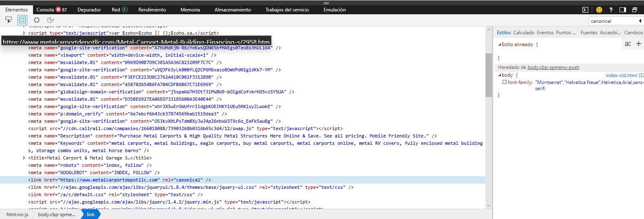The image size is (644, 219).
Task: Toggle the DOM element highlighting box icon
Action: point(22,20)
